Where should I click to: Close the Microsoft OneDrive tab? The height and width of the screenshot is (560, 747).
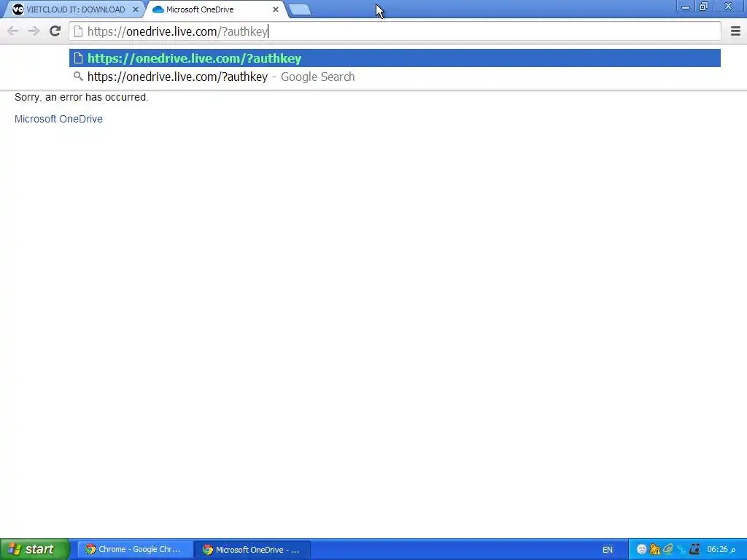click(275, 9)
